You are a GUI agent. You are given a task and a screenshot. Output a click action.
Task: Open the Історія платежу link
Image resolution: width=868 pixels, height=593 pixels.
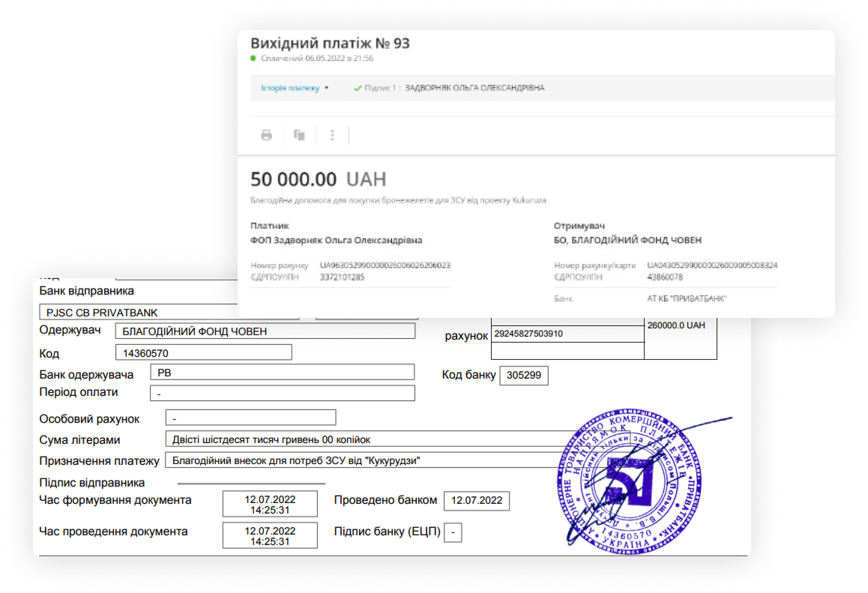pyautogui.click(x=290, y=88)
